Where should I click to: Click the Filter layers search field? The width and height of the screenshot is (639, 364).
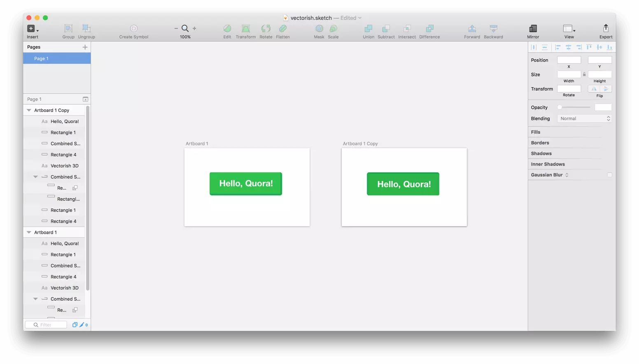click(x=46, y=325)
